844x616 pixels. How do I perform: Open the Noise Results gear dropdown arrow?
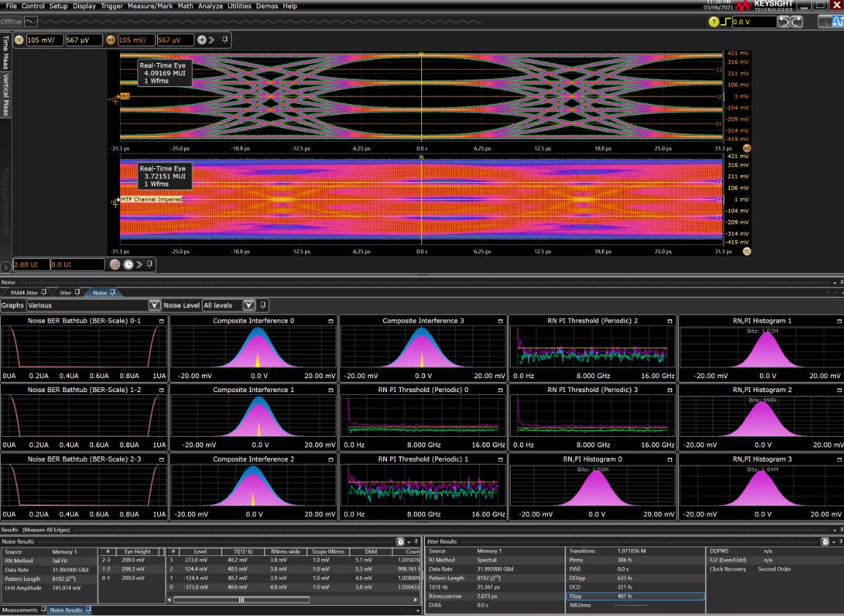click(409, 542)
